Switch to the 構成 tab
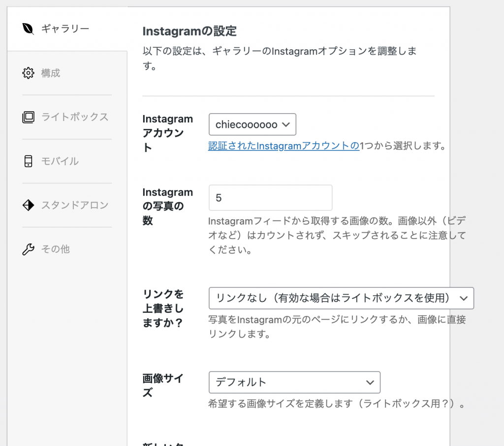The width and height of the screenshot is (504, 446). [67, 73]
